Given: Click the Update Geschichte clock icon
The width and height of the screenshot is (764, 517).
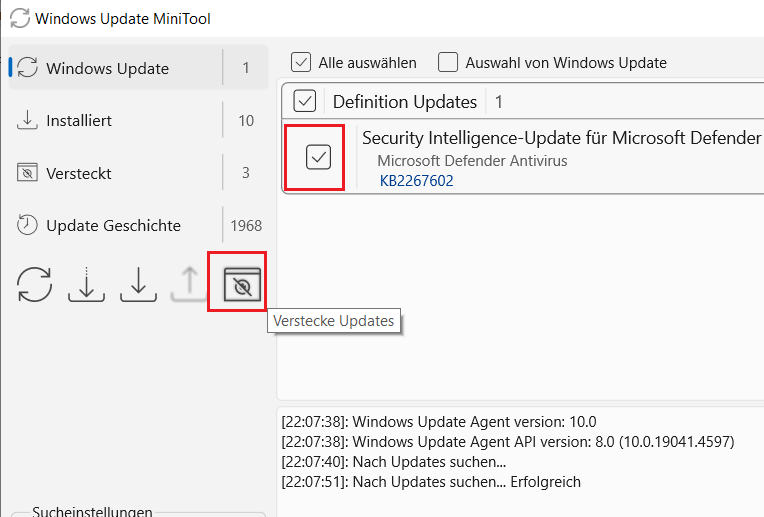Looking at the screenshot, I should coord(27,225).
